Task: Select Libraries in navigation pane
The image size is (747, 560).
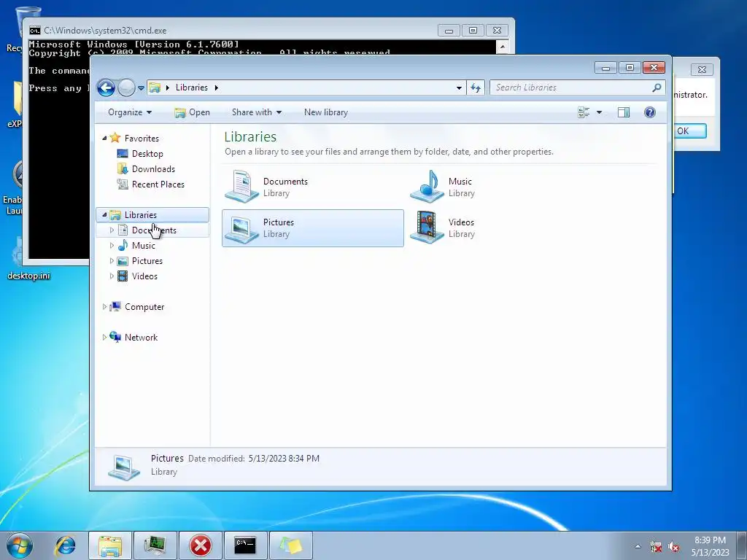Action: pyautogui.click(x=141, y=215)
